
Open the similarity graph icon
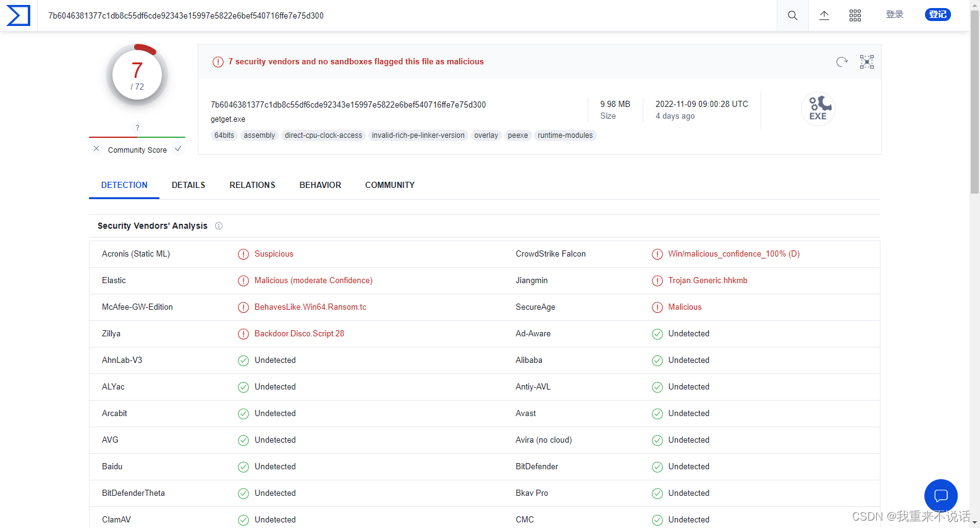867,62
